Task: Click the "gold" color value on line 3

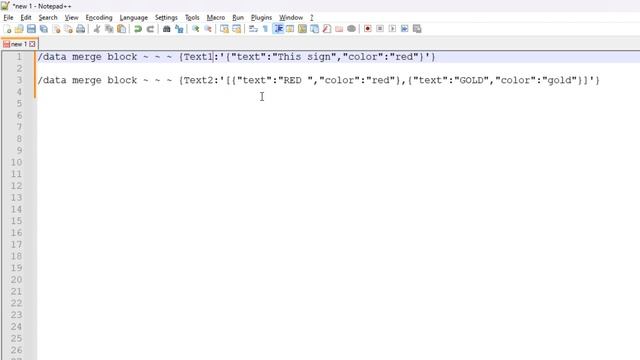Action: (x=559, y=80)
